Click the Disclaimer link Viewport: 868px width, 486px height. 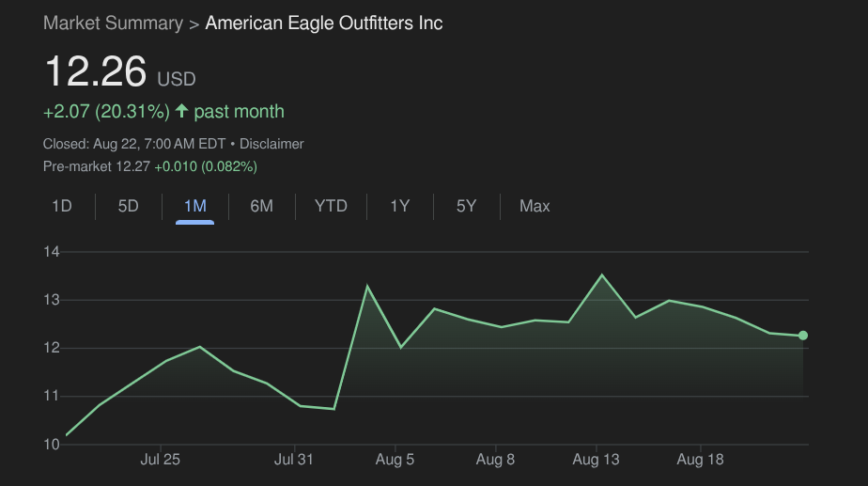click(271, 144)
